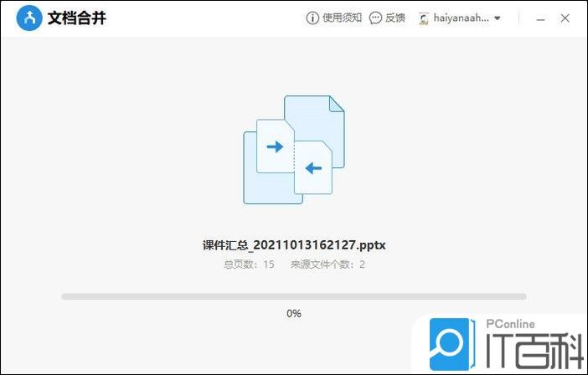Screen dimensions: 588x375
Task: Expand the haiyanaah account dropdown arrow
Action: click(x=498, y=18)
